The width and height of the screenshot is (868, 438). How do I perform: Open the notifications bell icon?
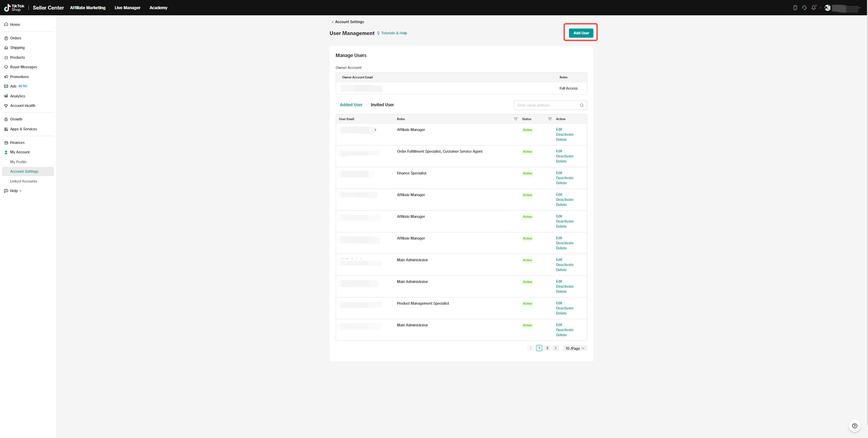click(814, 8)
